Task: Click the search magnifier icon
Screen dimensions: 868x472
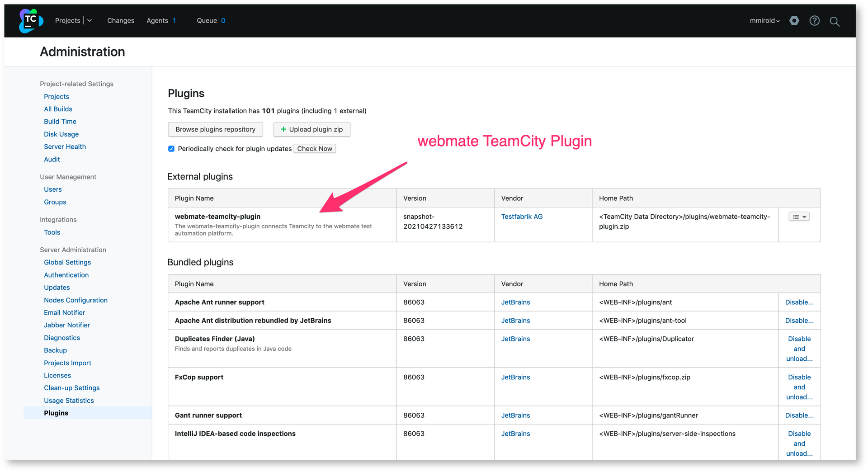Action: 835,21
